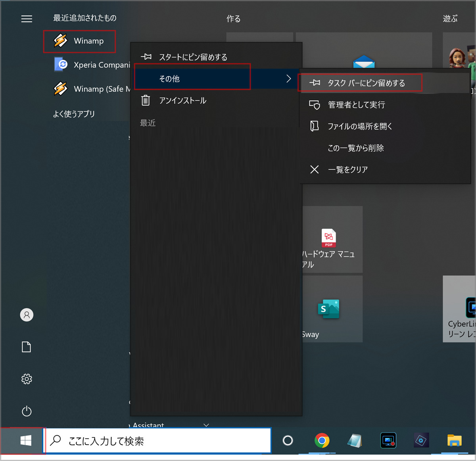Click the 作る group heading

[233, 19]
